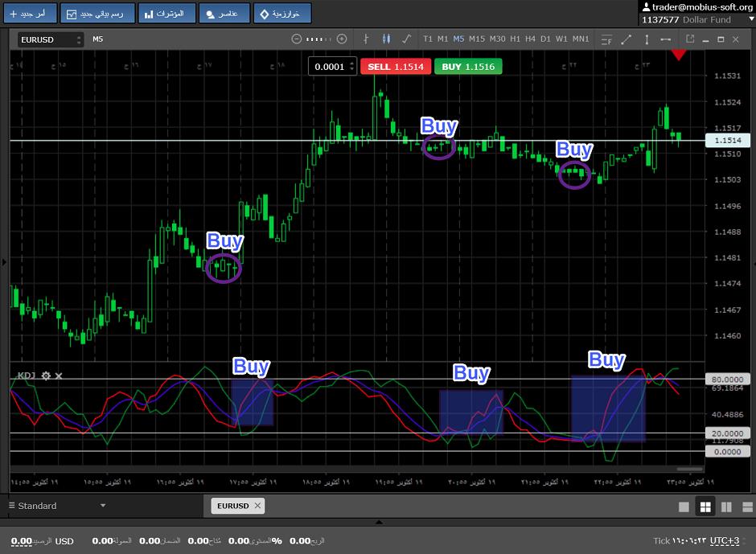Screen dimensions: 756x554
Task: Open the Dollar Fund account dropdown arrow
Action: click(751, 19)
